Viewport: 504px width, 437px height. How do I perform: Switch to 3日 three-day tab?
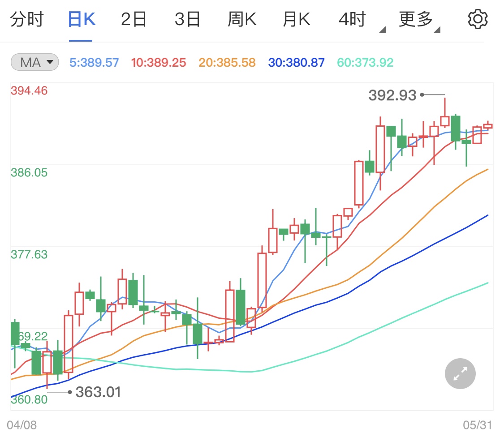click(x=187, y=19)
